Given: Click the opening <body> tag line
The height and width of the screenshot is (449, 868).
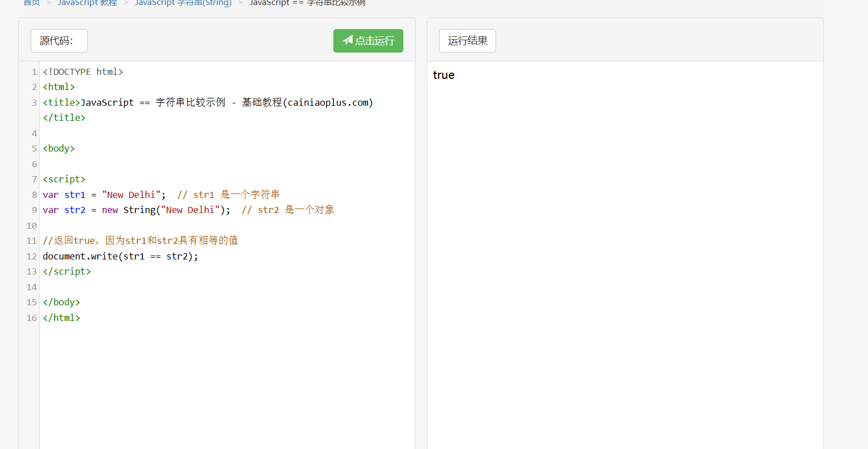Looking at the screenshot, I should [x=59, y=148].
